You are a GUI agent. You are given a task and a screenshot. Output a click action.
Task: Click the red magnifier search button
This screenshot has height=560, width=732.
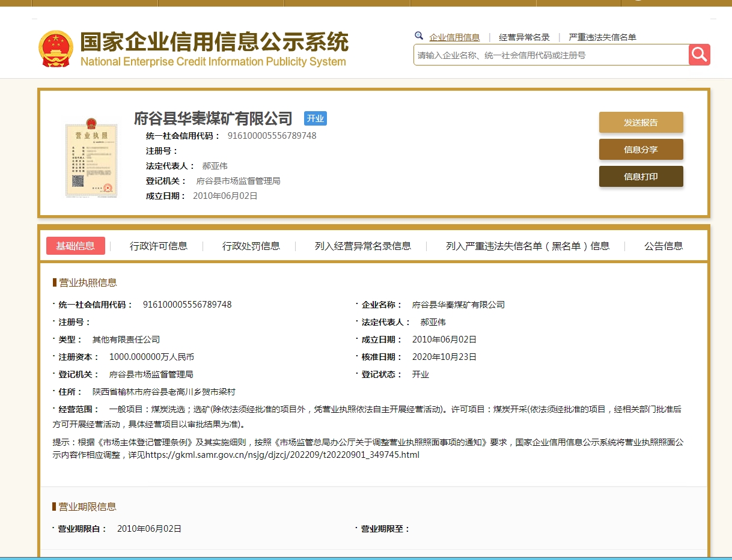(699, 55)
